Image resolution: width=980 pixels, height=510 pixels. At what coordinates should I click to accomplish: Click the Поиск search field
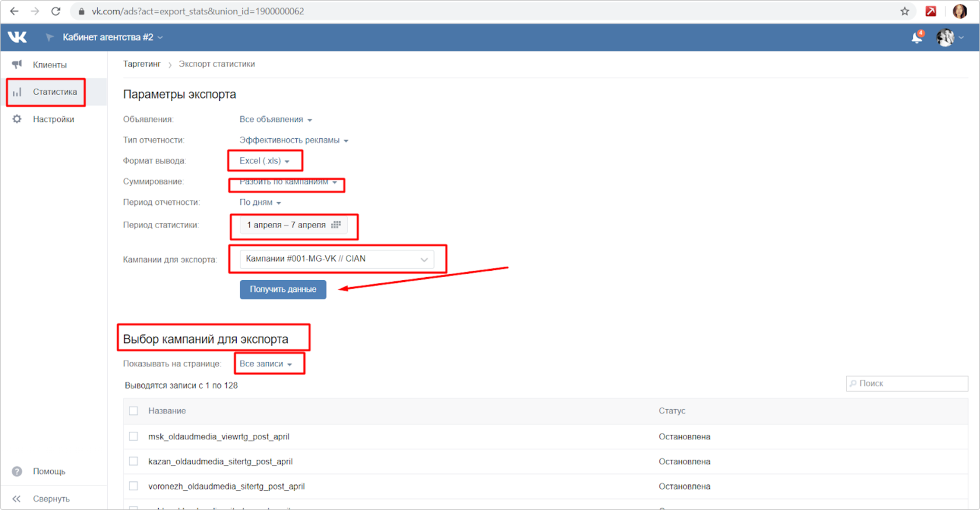[x=907, y=383]
